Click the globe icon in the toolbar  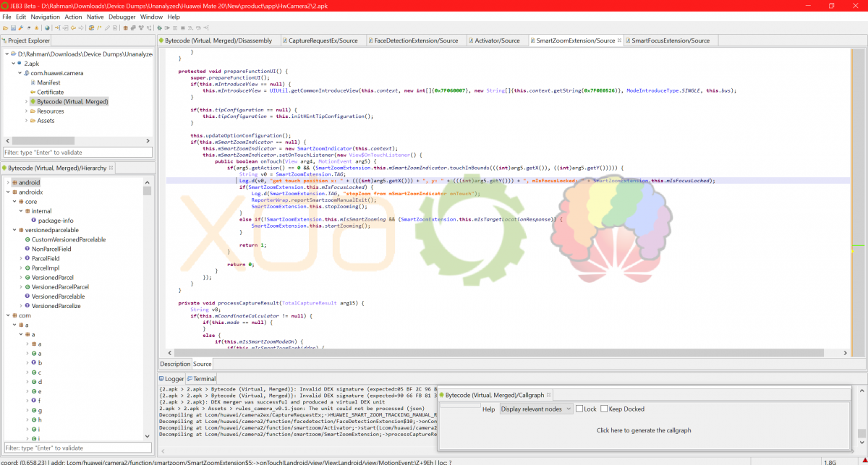tap(47, 28)
